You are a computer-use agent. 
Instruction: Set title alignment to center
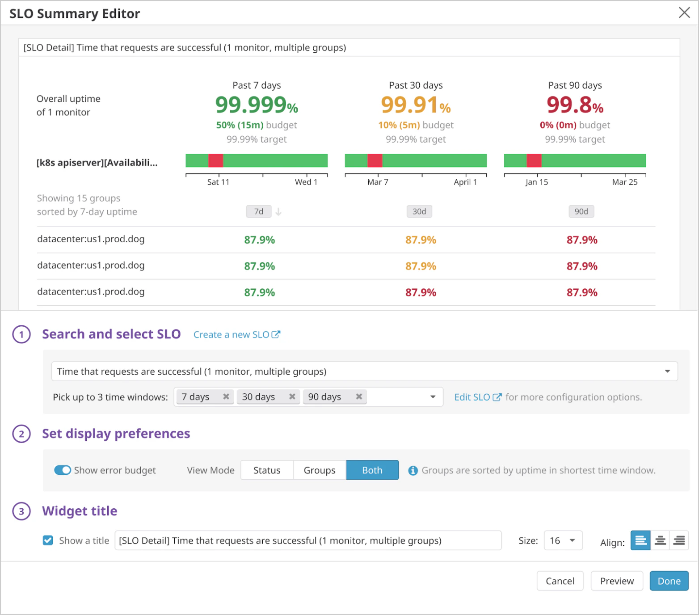660,541
